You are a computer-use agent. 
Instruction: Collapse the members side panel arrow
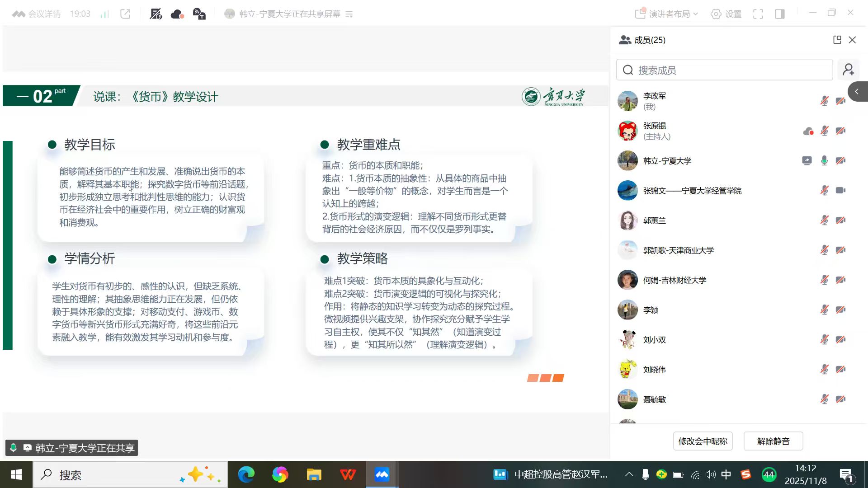[x=857, y=92]
